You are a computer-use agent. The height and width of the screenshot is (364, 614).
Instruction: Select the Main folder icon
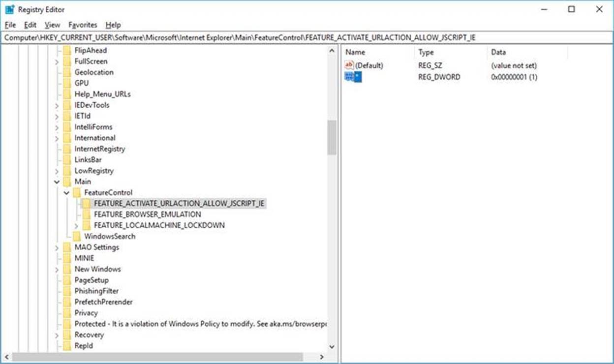pos(67,182)
